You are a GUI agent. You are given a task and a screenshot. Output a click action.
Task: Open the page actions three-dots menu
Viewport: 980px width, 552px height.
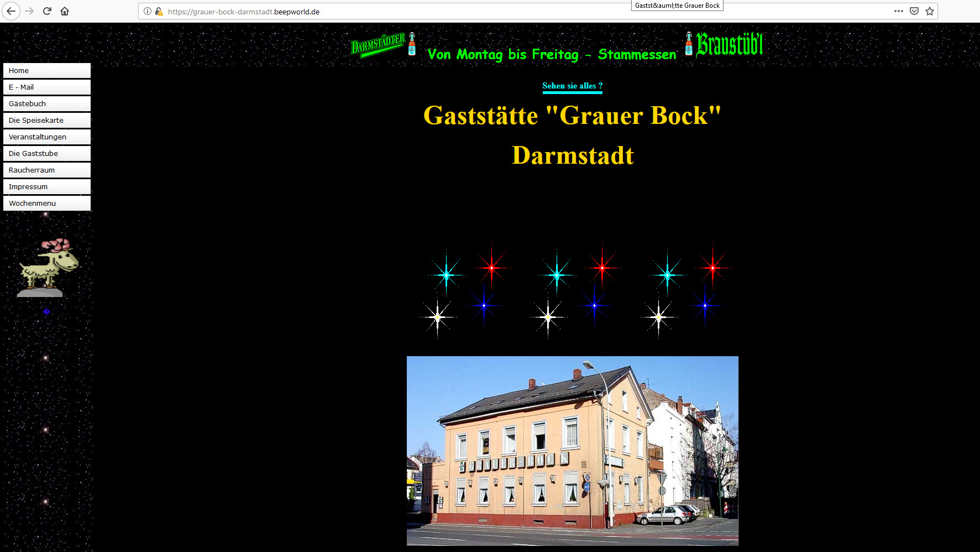point(898,11)
